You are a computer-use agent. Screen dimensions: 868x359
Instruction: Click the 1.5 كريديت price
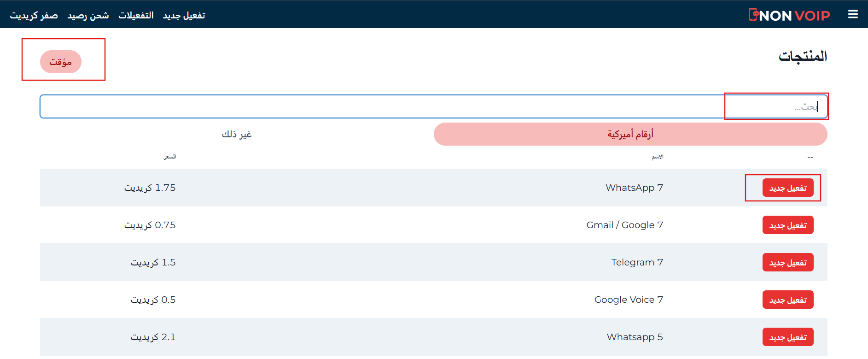tap(153, 262)
